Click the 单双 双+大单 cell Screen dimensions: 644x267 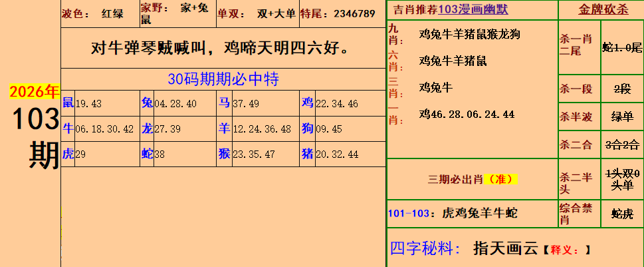[257, 14]
